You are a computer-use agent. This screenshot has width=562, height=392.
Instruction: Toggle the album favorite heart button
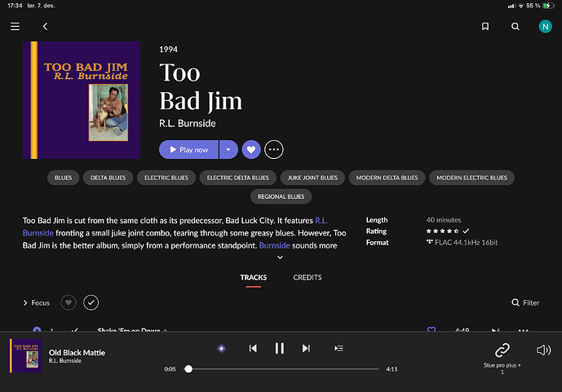(x=251, y=150)
